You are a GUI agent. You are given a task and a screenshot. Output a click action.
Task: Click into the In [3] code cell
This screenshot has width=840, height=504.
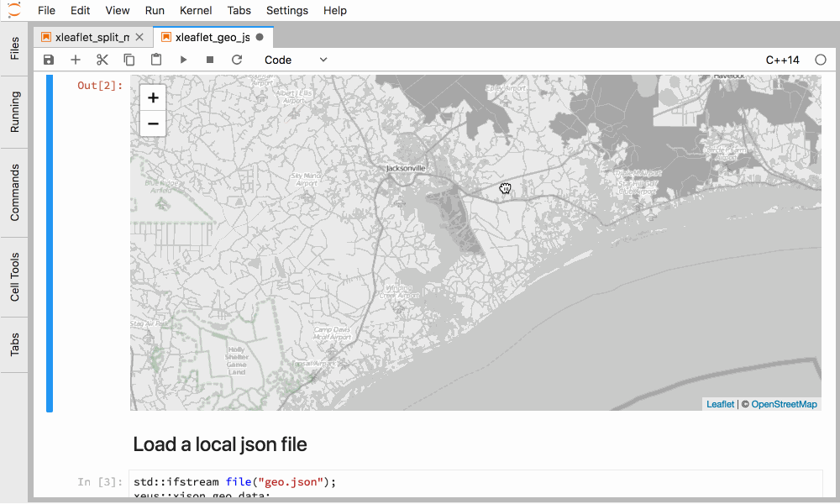tap(475, 484)
